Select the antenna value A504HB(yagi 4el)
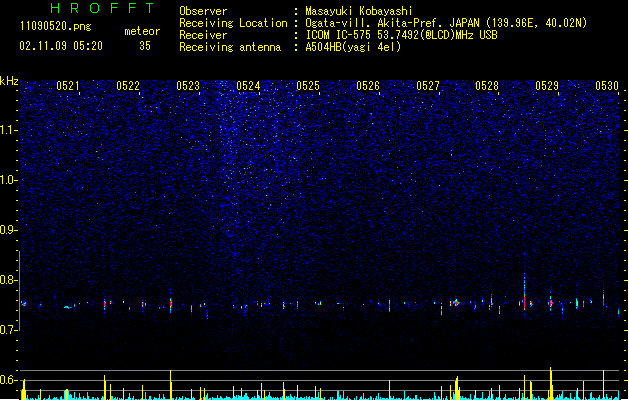This screenshot has width=629, height=400. point(353,47)
